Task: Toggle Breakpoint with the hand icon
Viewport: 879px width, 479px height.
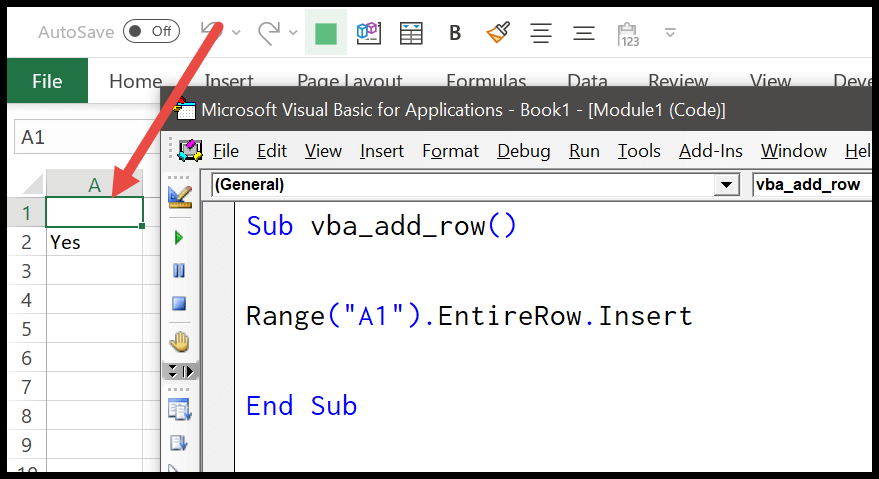Action: 180,342
